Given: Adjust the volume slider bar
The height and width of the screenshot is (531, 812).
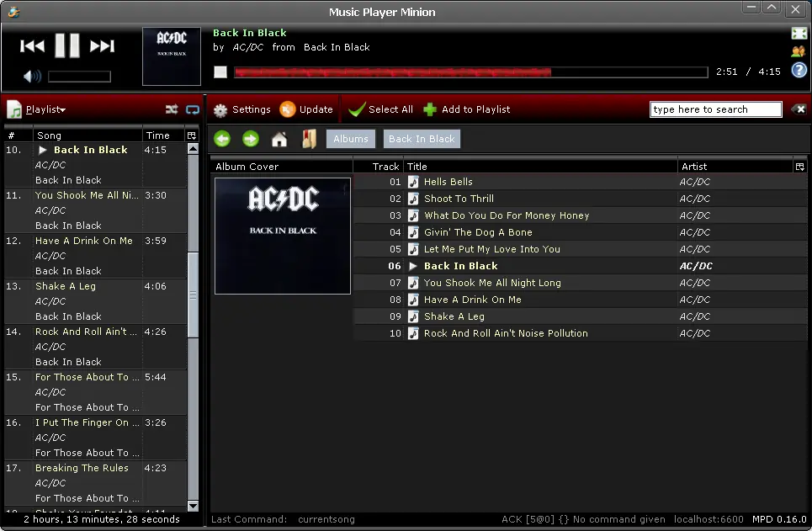Looking at the screenshot, I should point(79,77).
